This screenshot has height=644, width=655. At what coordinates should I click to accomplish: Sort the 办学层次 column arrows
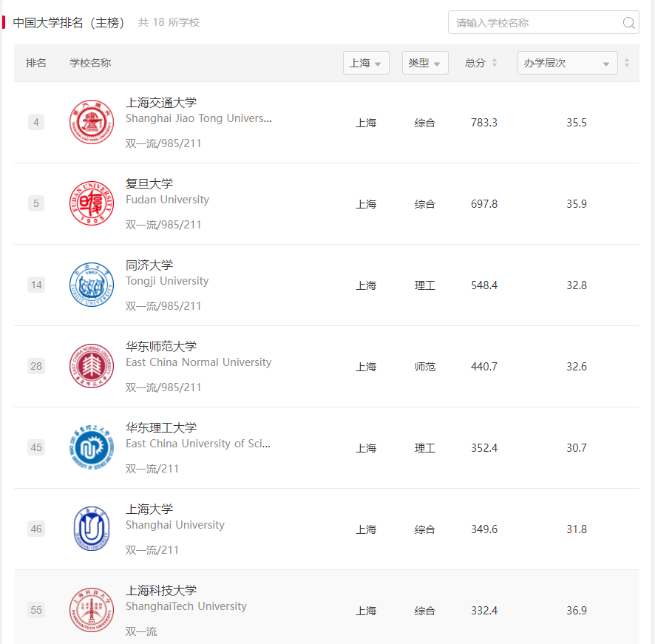point(627,63)
